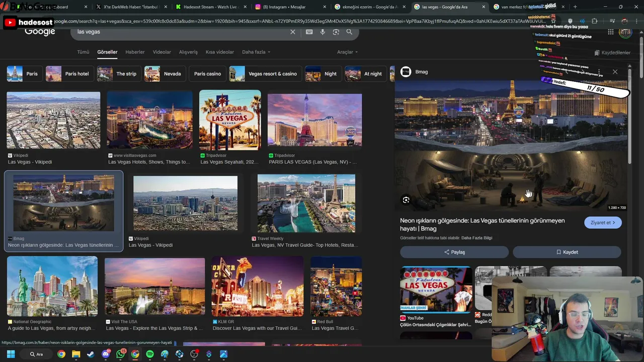Open the Google apps grid
The image size is (644, 362).
[x=610, y=32]
